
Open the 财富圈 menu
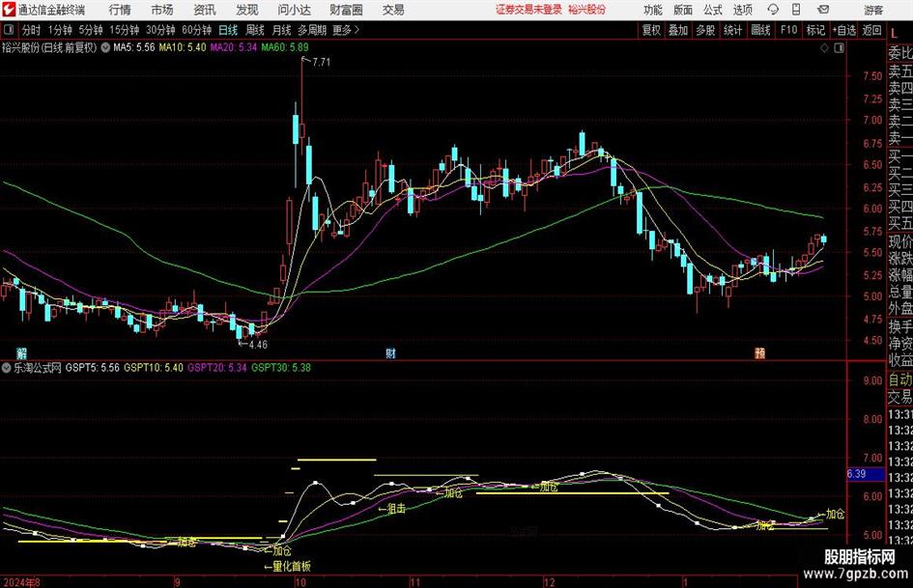(x=346, y=10)
